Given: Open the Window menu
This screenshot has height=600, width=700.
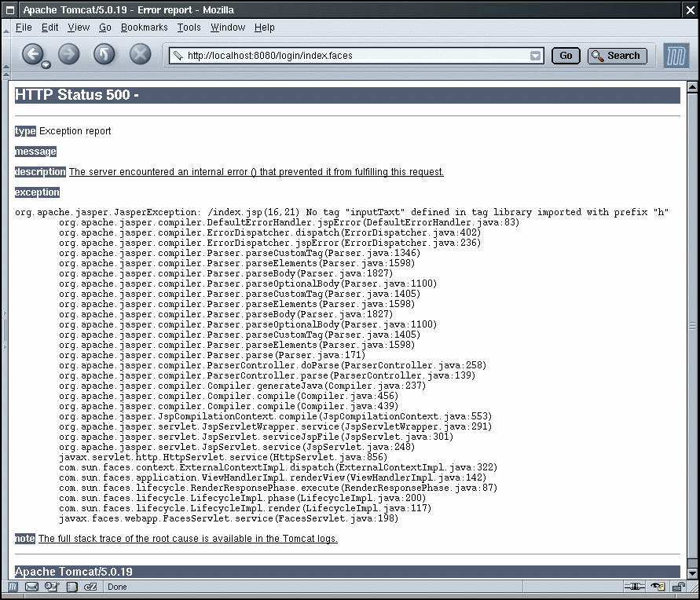Looking at the screenshot, I should (228, 27).
